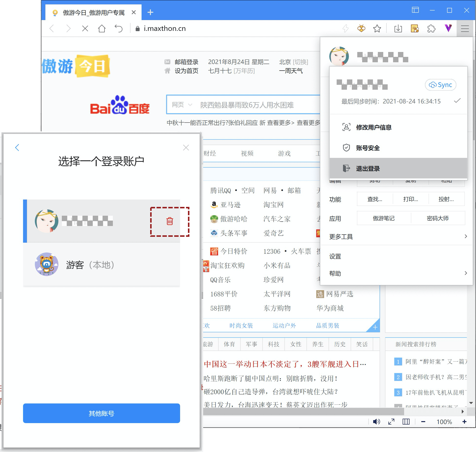Click the undo/restore closed tab icon
This screenshot has height=452, width=476.
point(119,29)
